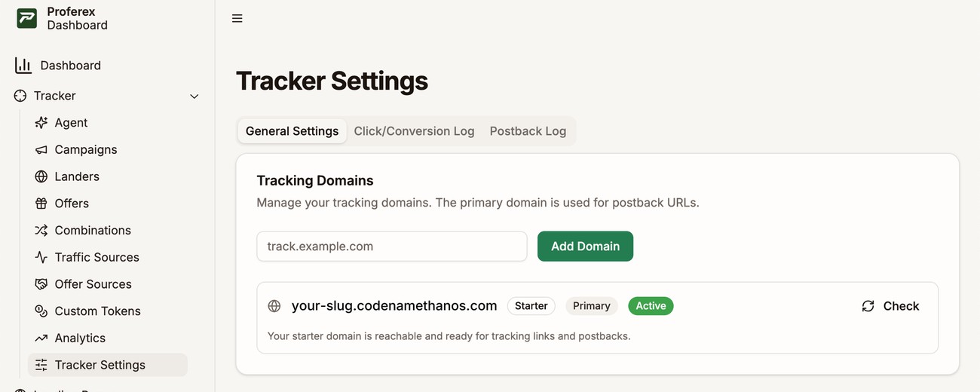Click the 'Manage your tracking domains' description
The width and height of the screenshot is (980, 392).
click(x=478, y=203)
